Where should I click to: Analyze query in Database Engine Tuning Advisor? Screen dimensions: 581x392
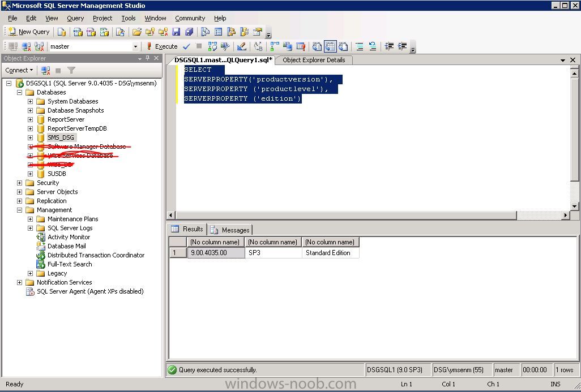[x=225, y=46]
